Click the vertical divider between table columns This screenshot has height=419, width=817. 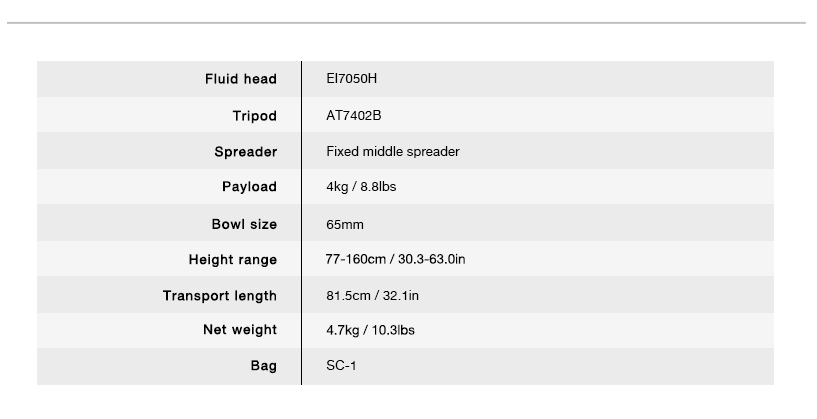click(301, 222)
